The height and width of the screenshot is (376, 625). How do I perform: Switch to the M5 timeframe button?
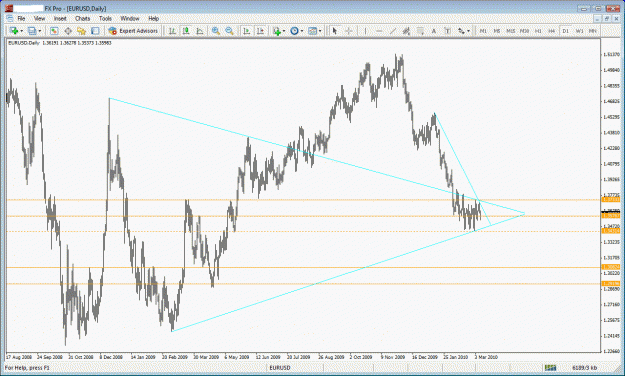497,31
